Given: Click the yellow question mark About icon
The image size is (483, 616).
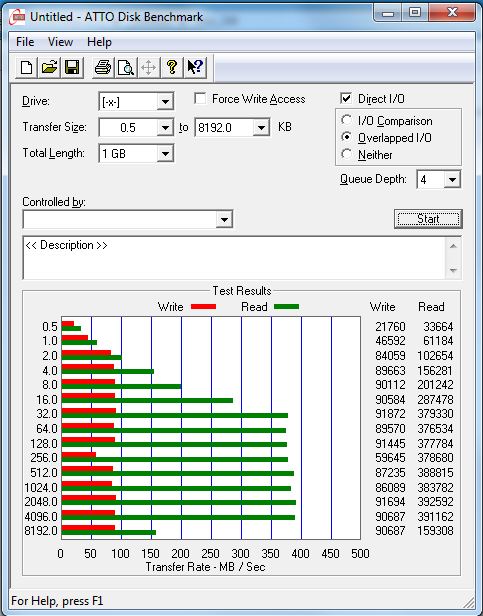Looking at the screenshot, I should click(171, 68).
